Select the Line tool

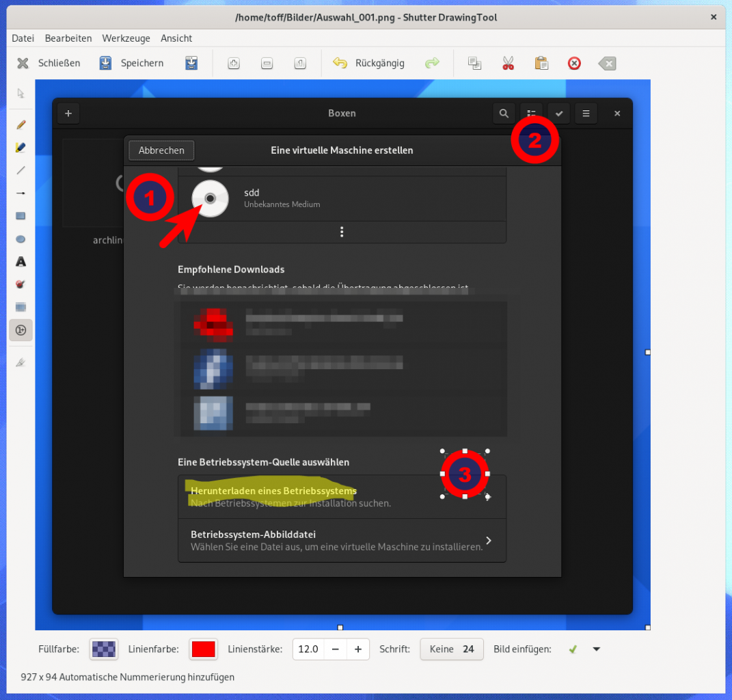pyautogui.click(x=21, y=170)
